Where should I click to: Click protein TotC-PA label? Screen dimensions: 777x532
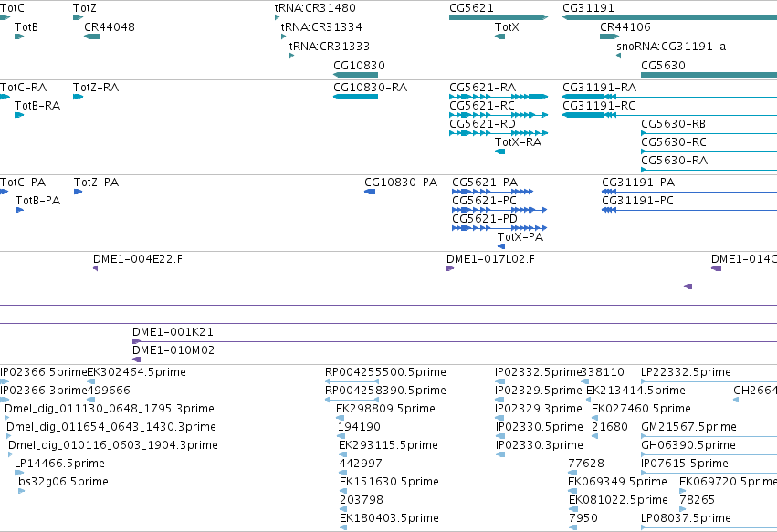(23, 183)
